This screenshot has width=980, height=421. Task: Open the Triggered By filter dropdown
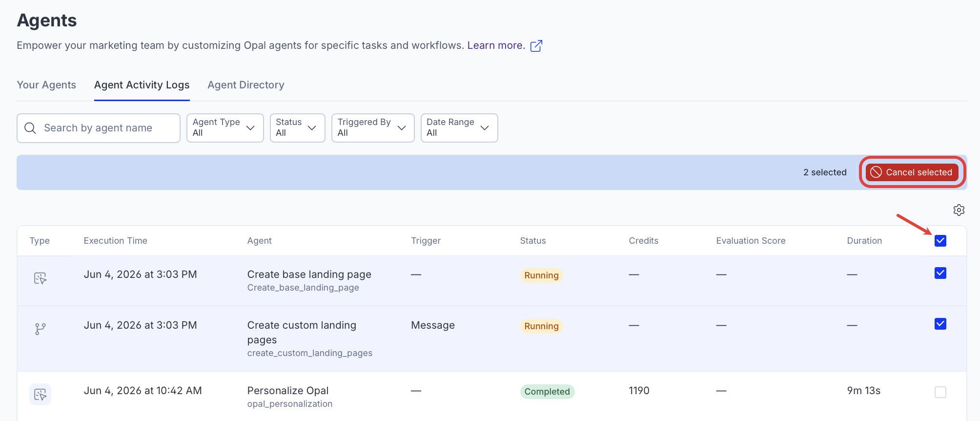tap(373, 128)
